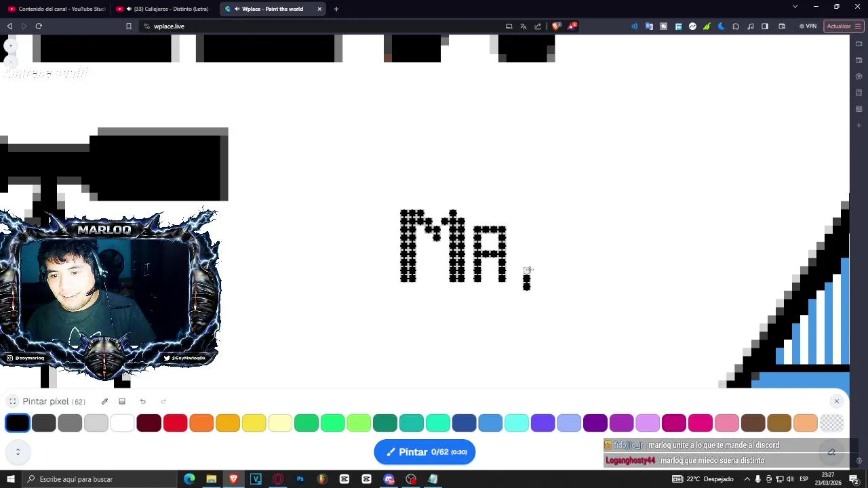Select the eyedropper tool in paint panel
868x488 pixels.
104,401
